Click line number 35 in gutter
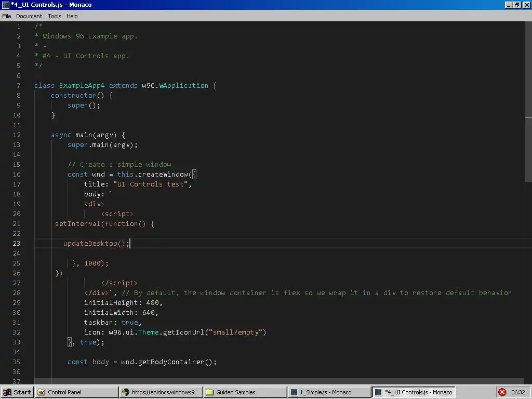The height and width of the screenshot is (399, 532). coord(17,362)
